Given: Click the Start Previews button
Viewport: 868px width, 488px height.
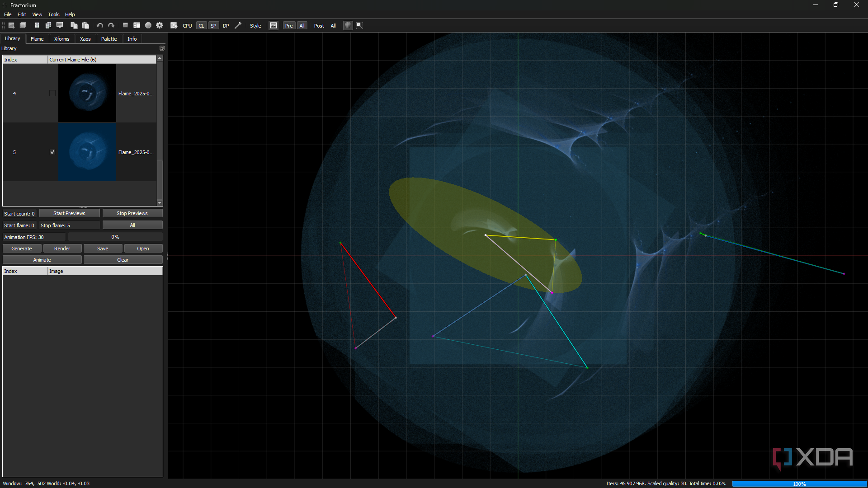Looking at the screenshot, I should click(x=69, y=213).
